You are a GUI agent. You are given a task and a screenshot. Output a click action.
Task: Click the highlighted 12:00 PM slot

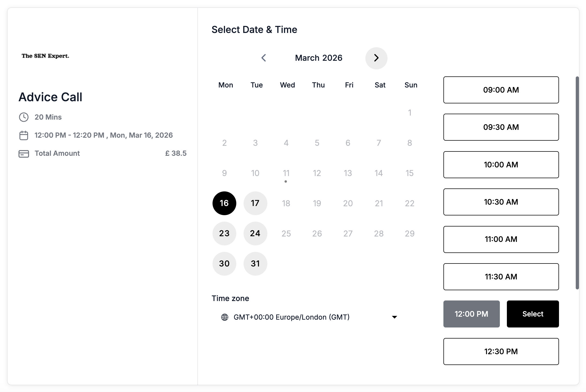(x=471, y=314)
